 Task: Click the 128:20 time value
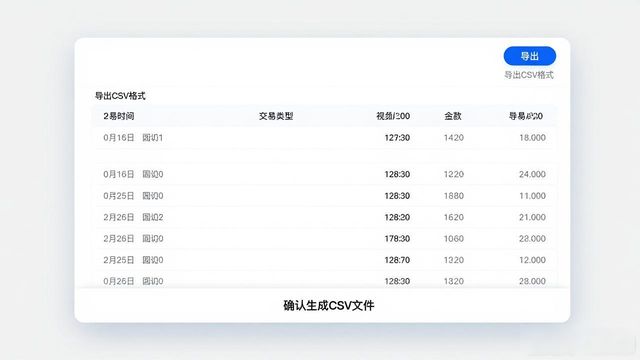point(397,217)
